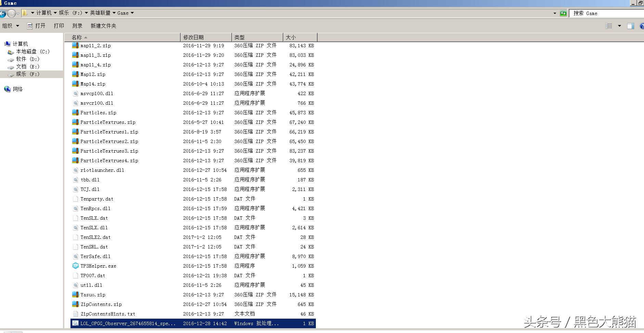This screenshot has height=333, width=644.
Task: Click the 打印 (Print) toolbar button
Action: pyautogui.click(x=59, y=26)
